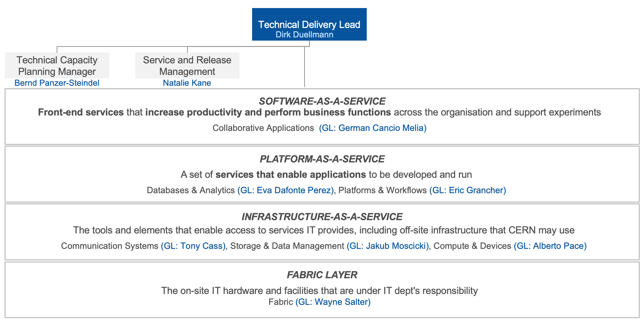Screen dimensions: 644x322
Task: Click the tools and elements description line
Action: [324, 230]
